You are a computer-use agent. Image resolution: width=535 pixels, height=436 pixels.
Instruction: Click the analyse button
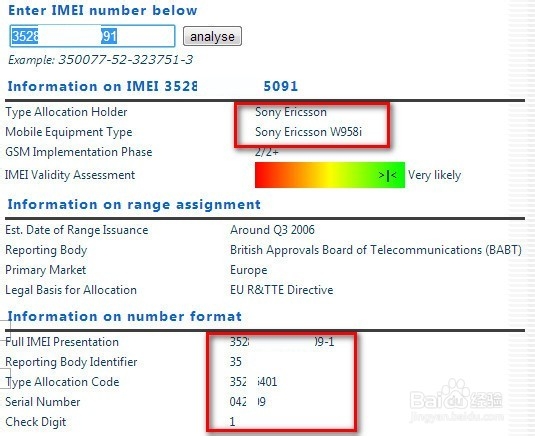212,36
